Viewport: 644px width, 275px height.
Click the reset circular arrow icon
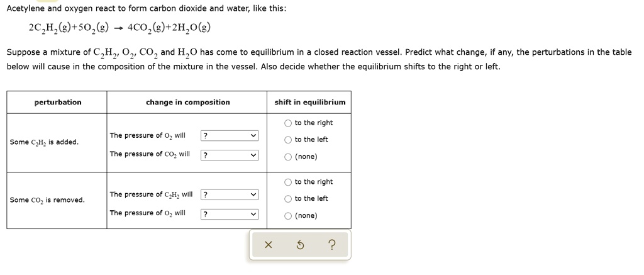click(x=300, y=245)
